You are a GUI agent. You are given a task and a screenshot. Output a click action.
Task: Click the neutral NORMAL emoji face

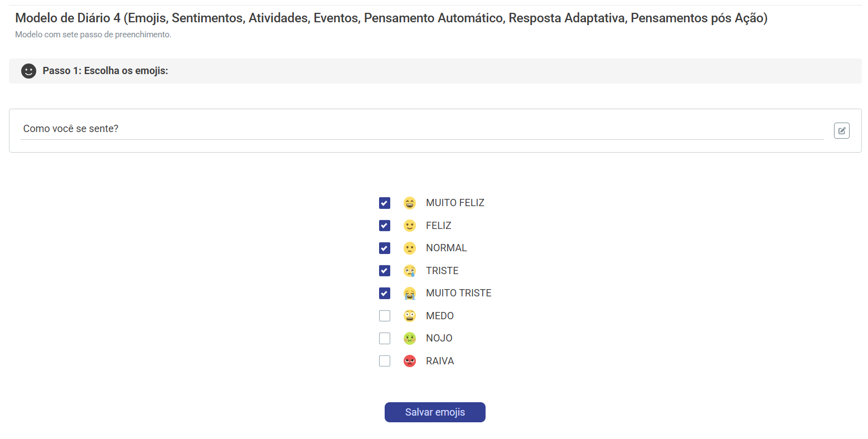[410, 248]
